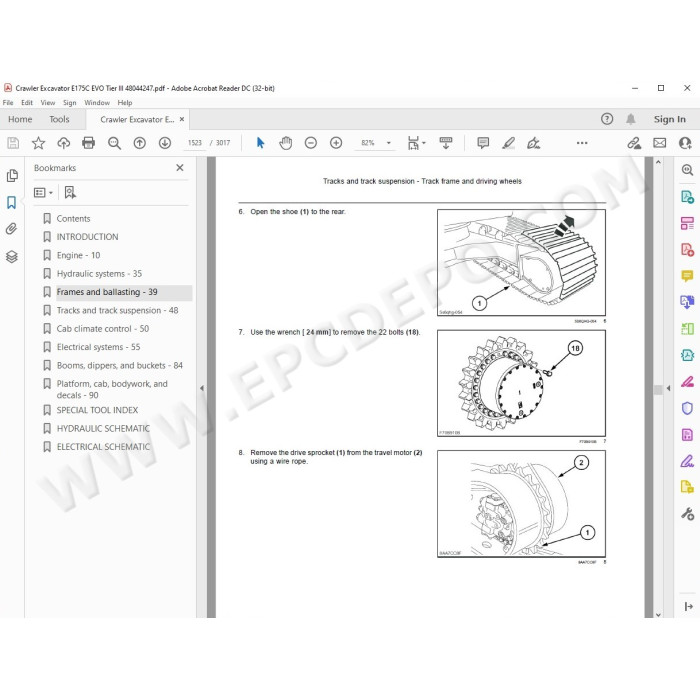The image size is (700, 700).
Task: Select the Crawler Excavator document tab
Action: tap(137, 120)
